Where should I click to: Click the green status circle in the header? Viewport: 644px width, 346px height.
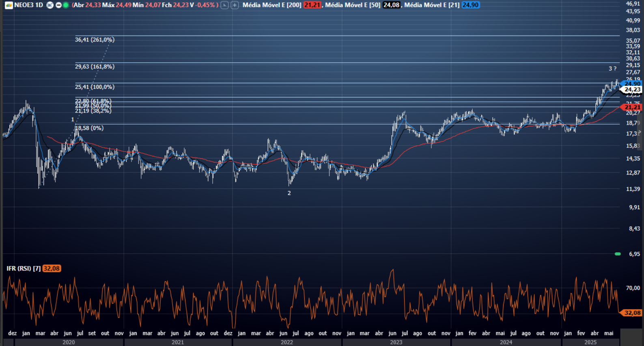point(66,5)
